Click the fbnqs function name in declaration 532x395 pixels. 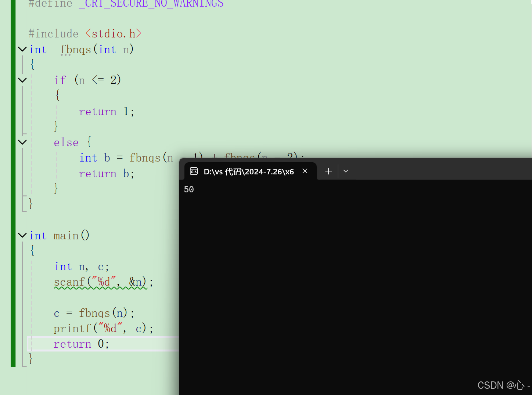[75, 50]
